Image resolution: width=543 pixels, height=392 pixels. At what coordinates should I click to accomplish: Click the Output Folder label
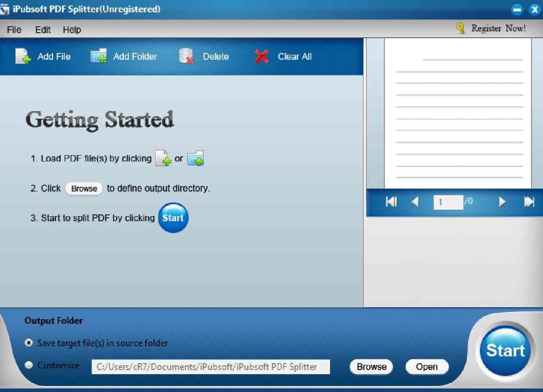(x=53, y=321)
